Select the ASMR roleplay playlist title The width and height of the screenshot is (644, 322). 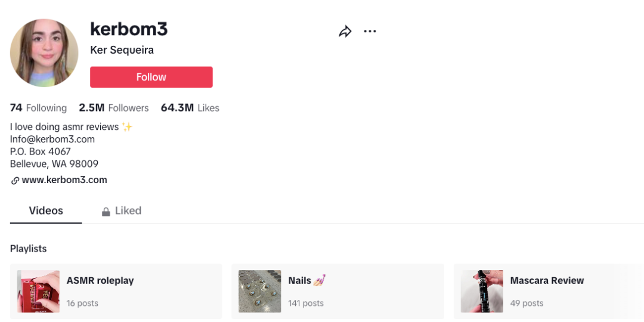tap(100, 280)
